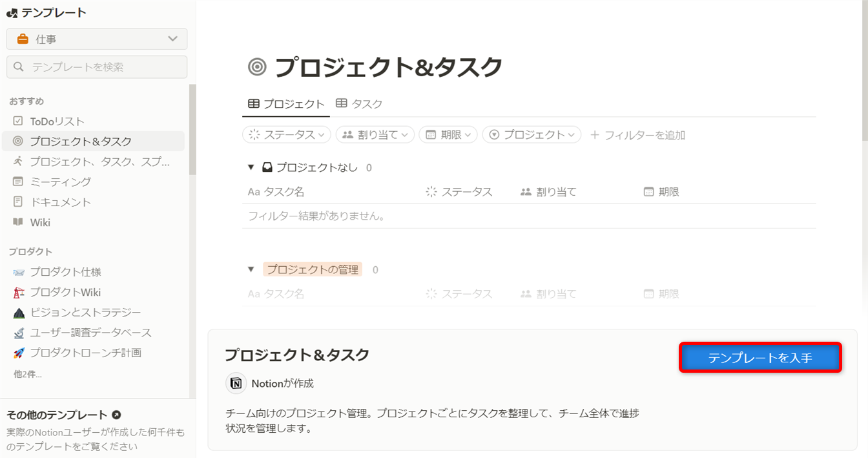868x458 pixels.
Task: Collapse the プロジェクトなし group triangle
Action: [x=251, y=168]
